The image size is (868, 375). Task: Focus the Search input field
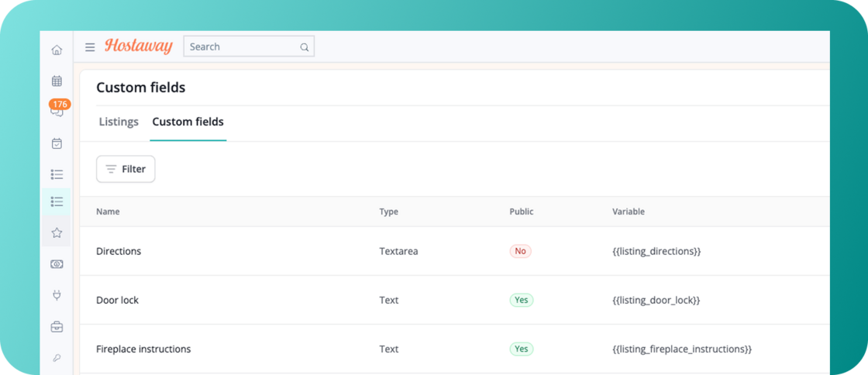(x=249, y=46)
